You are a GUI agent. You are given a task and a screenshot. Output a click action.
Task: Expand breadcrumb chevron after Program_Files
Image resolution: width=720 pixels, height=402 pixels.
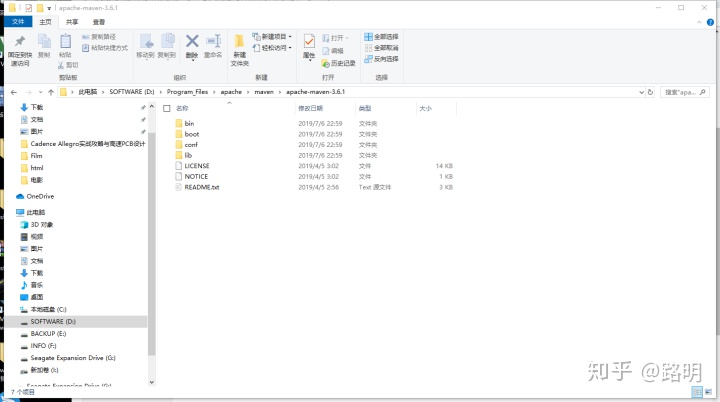tap(214, 92)
